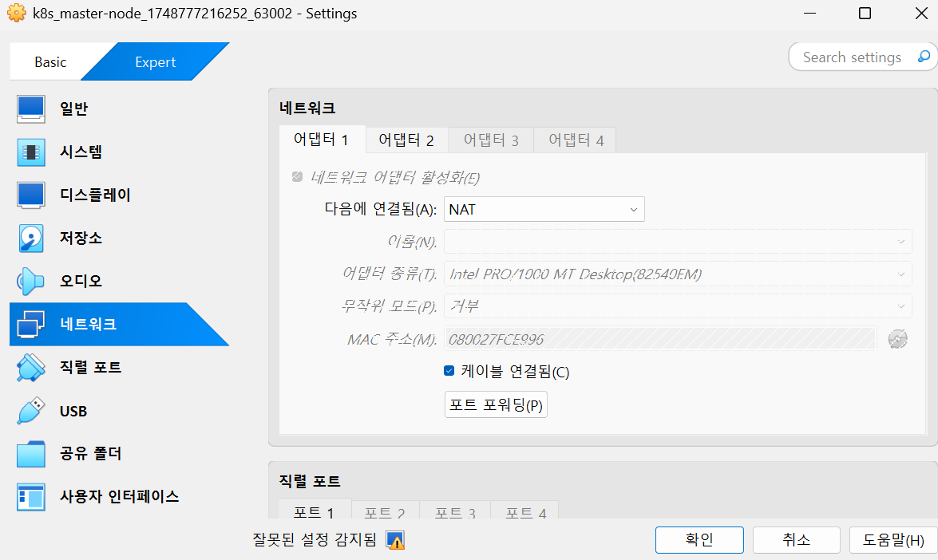This screenshot has height=560, width=938.
Task: Select the USB plug icon
Action: tap(30, 411)
